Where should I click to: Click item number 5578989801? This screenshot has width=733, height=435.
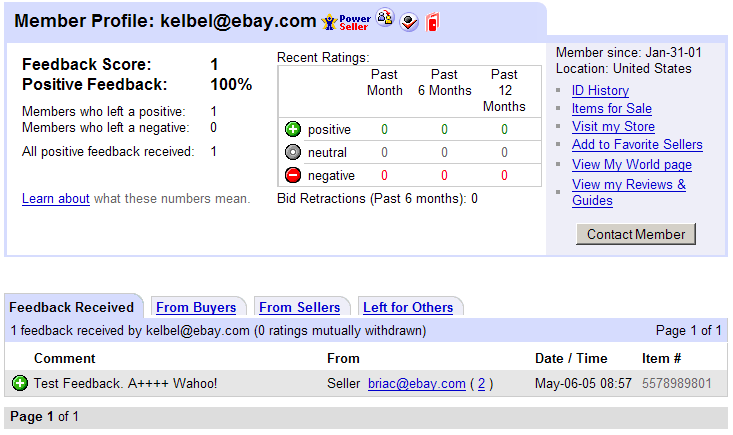point(677,383)
